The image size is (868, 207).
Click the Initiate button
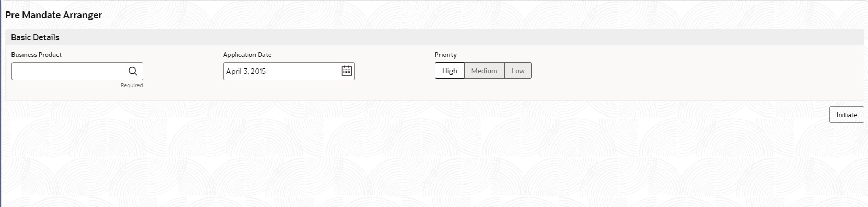click(x=847, y=114)
